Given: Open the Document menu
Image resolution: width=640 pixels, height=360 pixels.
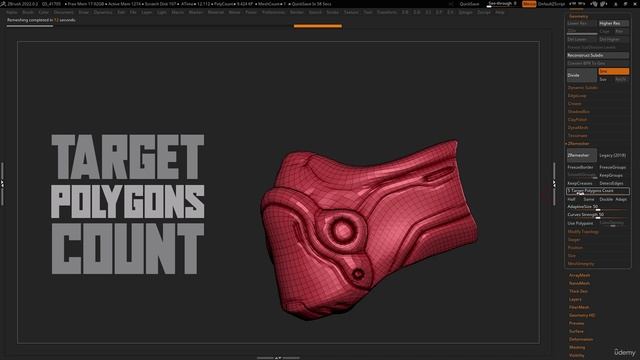Looking at the screenshot, I should (x=64, y=12).
